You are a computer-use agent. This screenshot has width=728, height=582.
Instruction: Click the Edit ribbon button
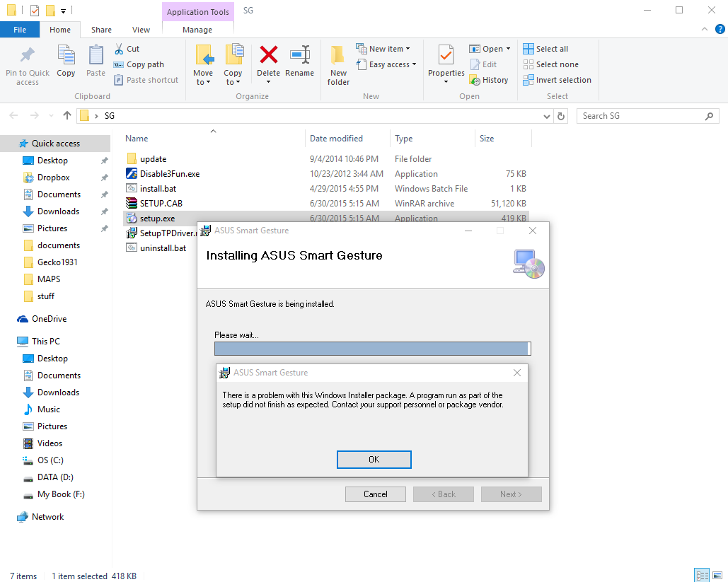click(483, 64)
